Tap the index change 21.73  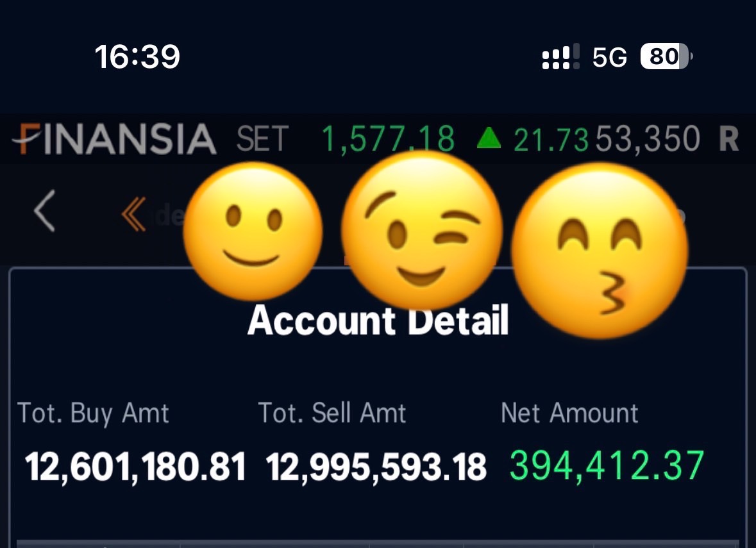551,140
